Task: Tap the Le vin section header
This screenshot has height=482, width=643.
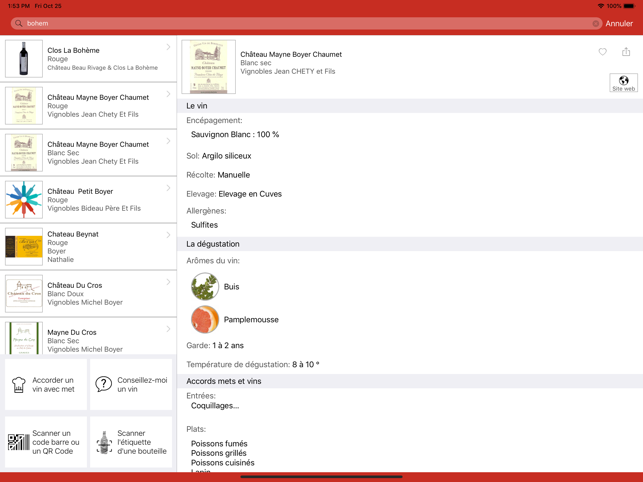Action: point(410,106)
